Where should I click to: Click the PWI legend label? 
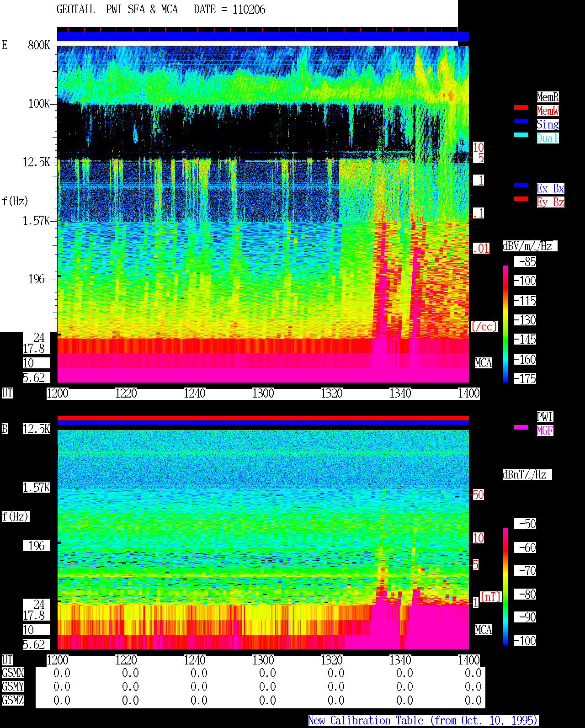545,417
